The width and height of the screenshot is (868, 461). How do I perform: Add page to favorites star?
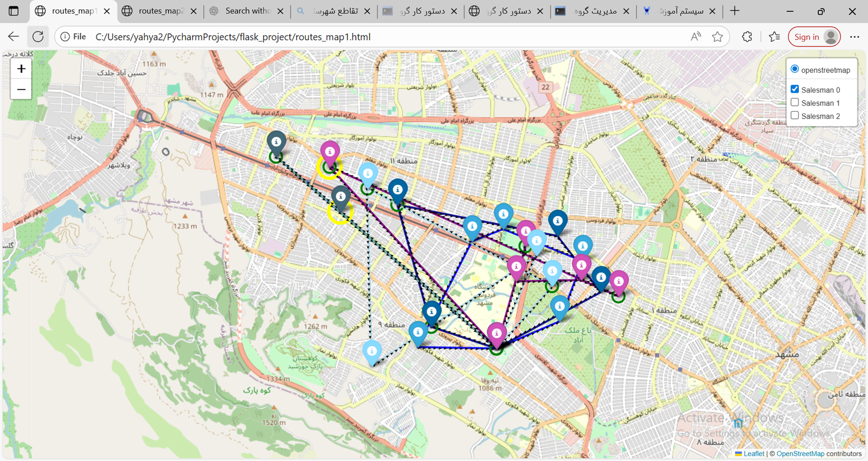pos(717,37)
